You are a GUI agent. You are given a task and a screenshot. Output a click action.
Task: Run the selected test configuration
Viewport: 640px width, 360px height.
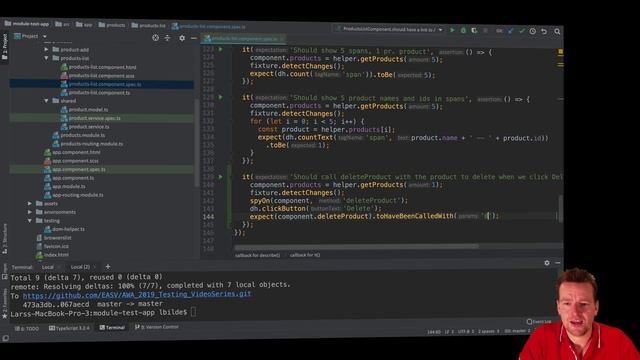(452, 30)
